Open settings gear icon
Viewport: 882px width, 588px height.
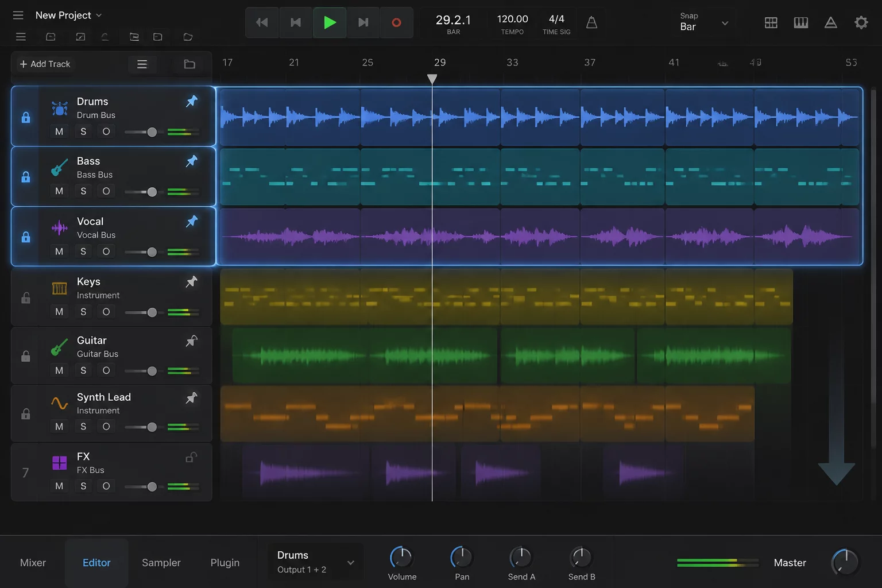click(861, 22)
